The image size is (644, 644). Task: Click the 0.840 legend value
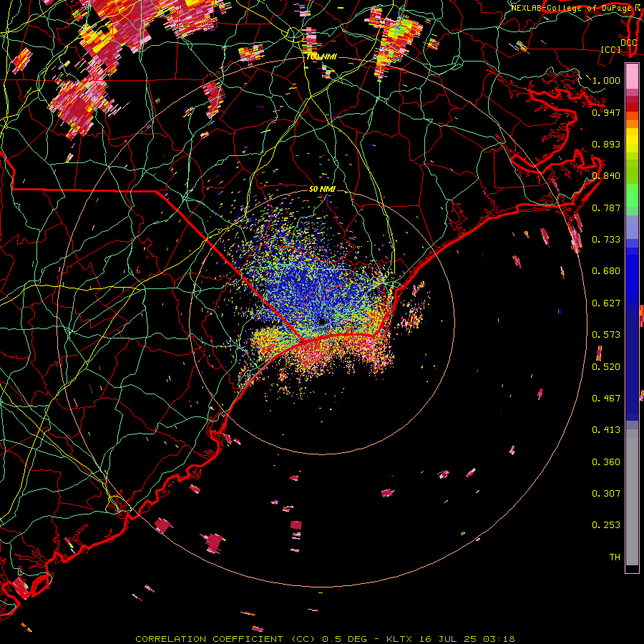[x=606, y=176]
